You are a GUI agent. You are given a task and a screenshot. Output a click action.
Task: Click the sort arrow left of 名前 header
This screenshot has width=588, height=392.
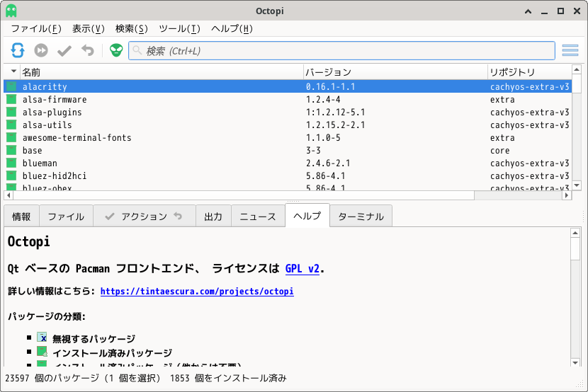(x=14, y=71)
